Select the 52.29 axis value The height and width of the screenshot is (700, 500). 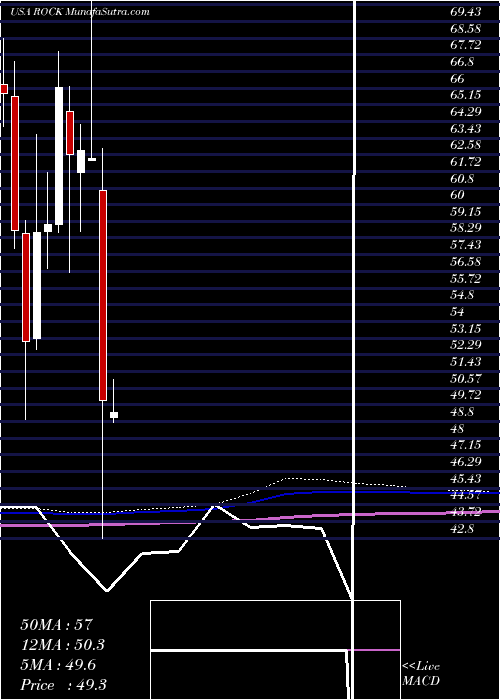(x=466, y=345)
